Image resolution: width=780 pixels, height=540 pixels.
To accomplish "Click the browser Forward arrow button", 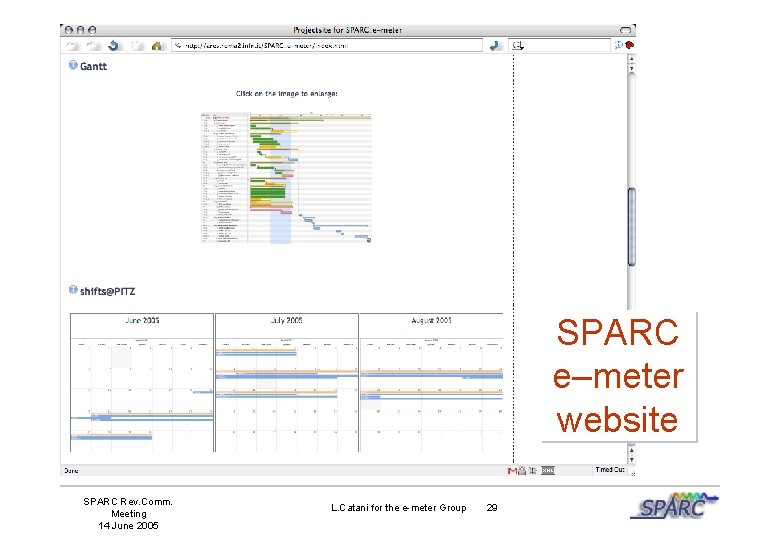I will point(93,46).
